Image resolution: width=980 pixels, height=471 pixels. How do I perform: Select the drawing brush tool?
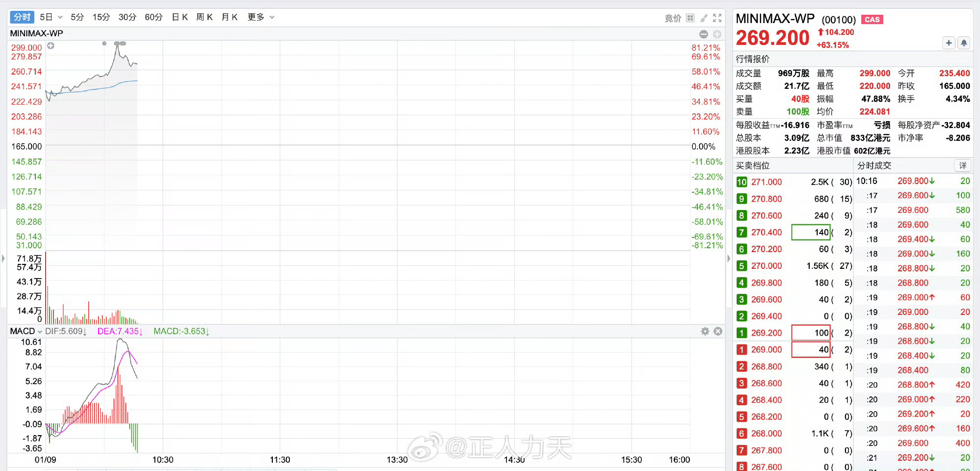[704, 18]
